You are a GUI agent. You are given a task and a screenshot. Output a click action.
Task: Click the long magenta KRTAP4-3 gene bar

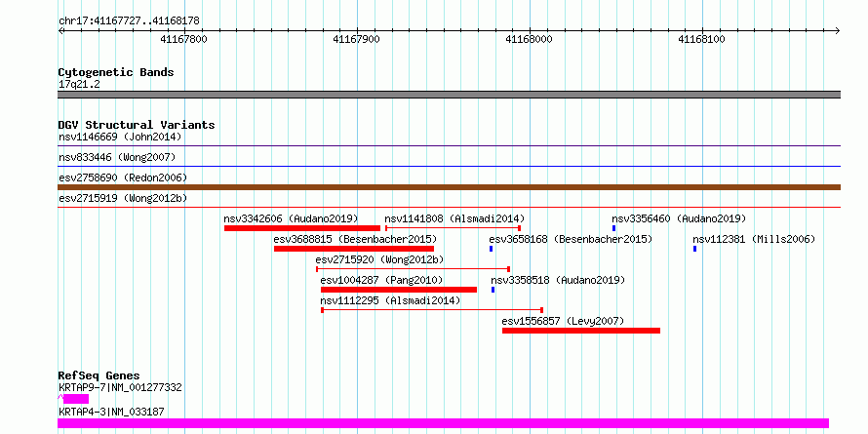click(x=443, y=423)
